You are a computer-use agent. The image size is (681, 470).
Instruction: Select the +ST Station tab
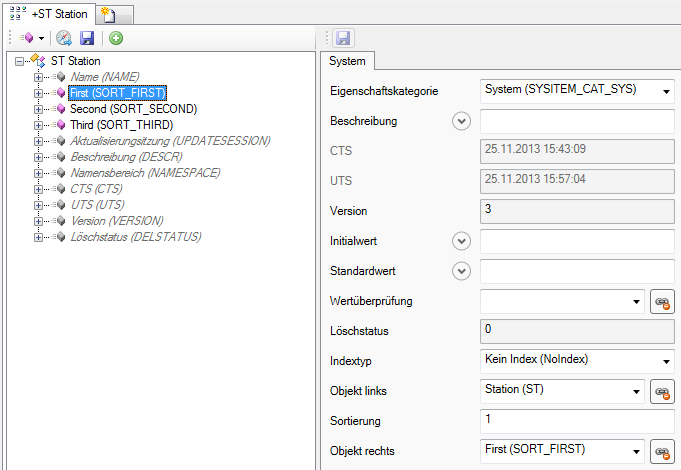point(50,12)
